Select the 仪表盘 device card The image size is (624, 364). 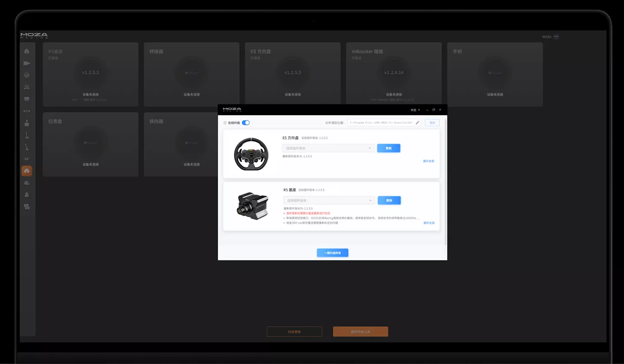pos(91,144)
